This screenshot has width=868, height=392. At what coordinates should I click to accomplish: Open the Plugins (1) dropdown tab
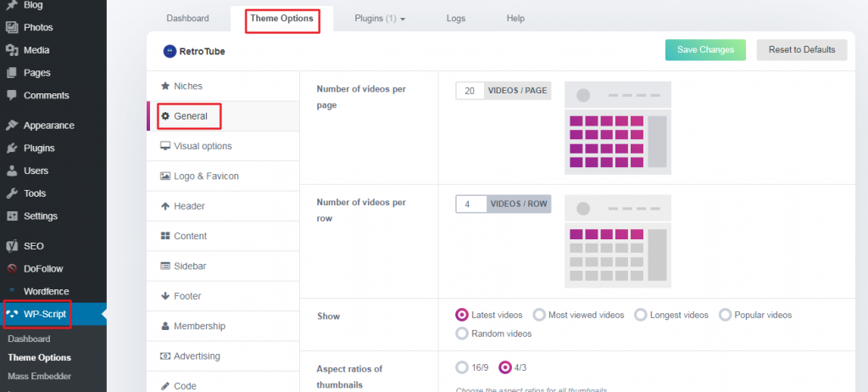point(380,19)
